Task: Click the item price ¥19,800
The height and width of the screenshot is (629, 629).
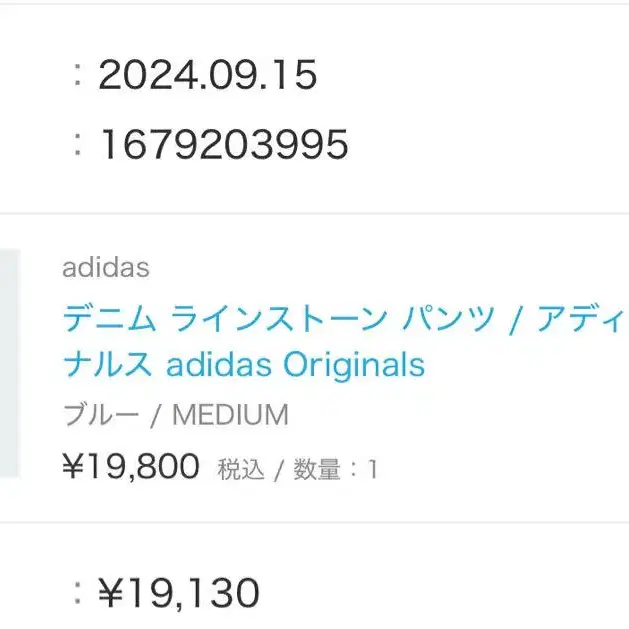Action: pos(131,466)
